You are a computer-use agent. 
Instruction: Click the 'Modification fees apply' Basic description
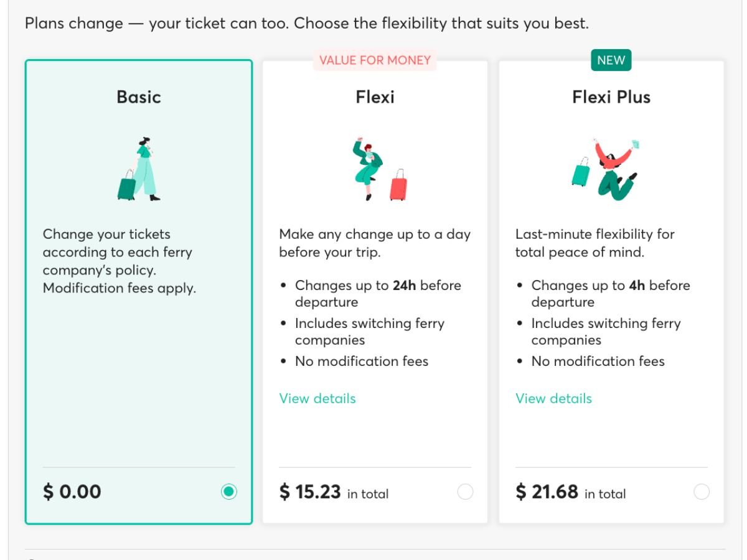point(119,288)
